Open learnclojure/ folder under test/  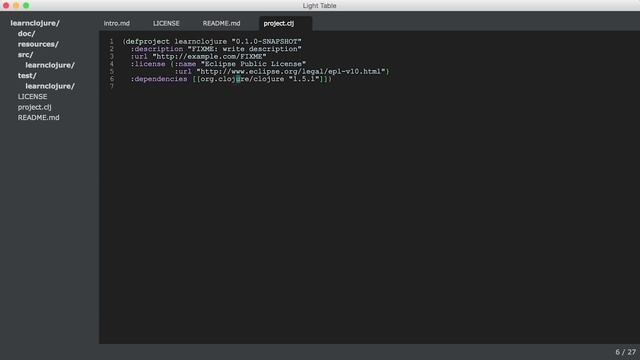(50, 86)
